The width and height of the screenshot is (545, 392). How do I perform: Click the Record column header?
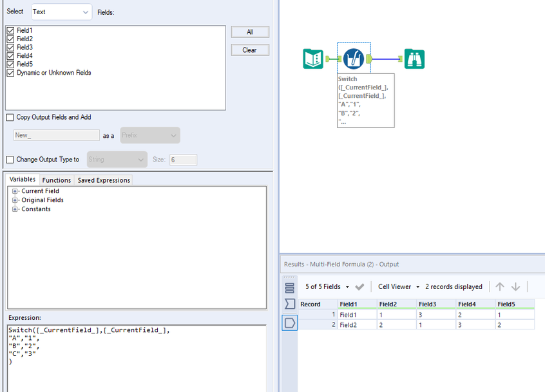[x=318, y=304]
